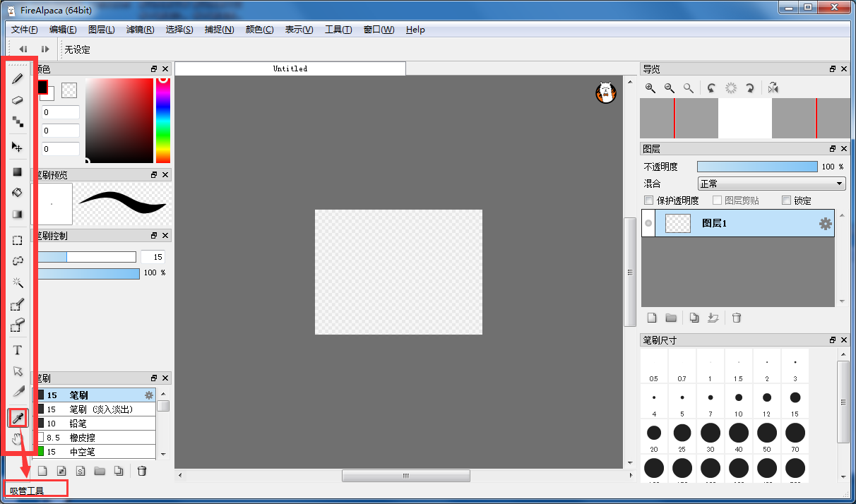Enable the 图层剪贴 checkbox
856x504 pixels.
(717, 200)
